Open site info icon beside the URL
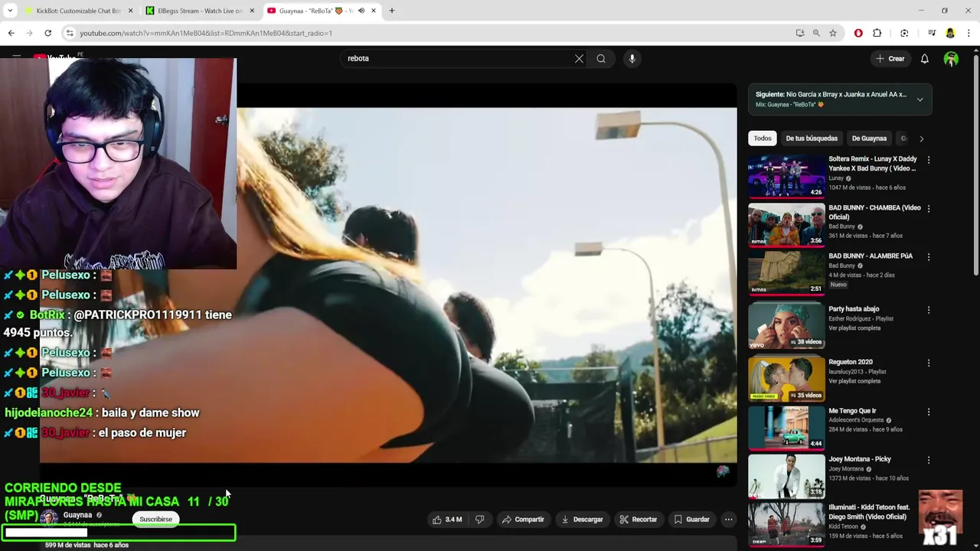The image size is (980, 551). pos(70,33)
